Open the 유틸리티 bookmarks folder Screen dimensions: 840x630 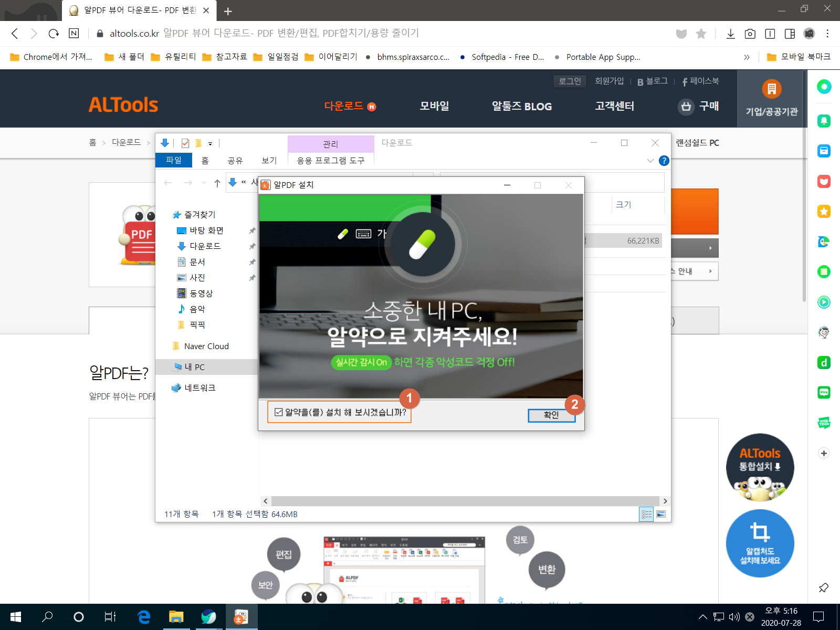tap(174, 57)
